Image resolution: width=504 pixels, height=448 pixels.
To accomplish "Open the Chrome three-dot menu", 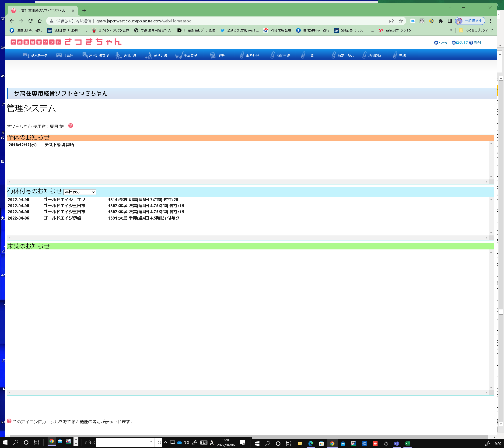I will pyautogui.click(x=490, y=21).
